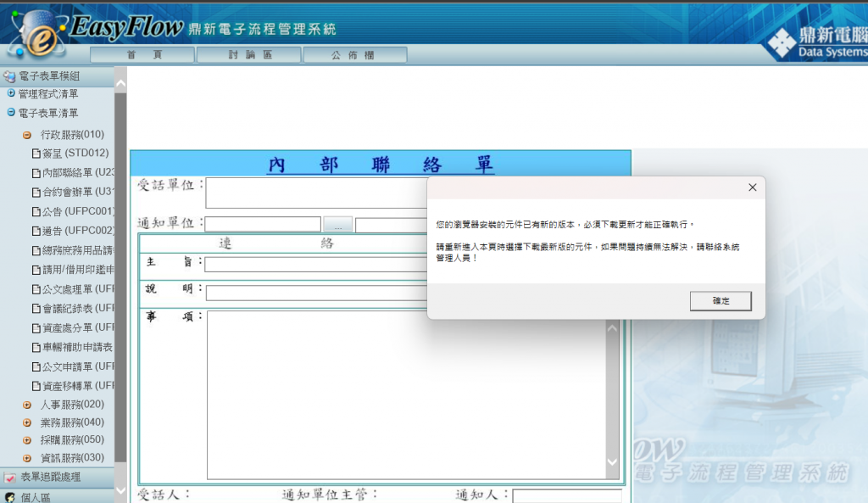This screenshot has width=868, height=503.
Task: Click the 事項 textarea scroll-down arrow
Action: tap(612, 462)
